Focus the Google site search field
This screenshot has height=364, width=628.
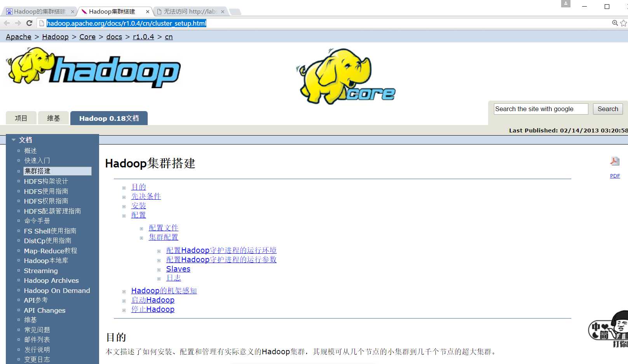tap(540, 109)
